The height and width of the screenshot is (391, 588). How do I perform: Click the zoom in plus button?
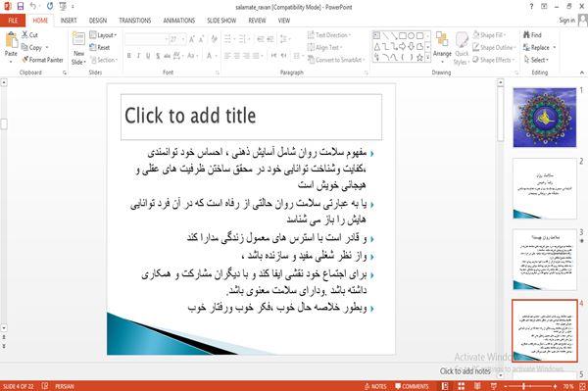pos(555,386)
